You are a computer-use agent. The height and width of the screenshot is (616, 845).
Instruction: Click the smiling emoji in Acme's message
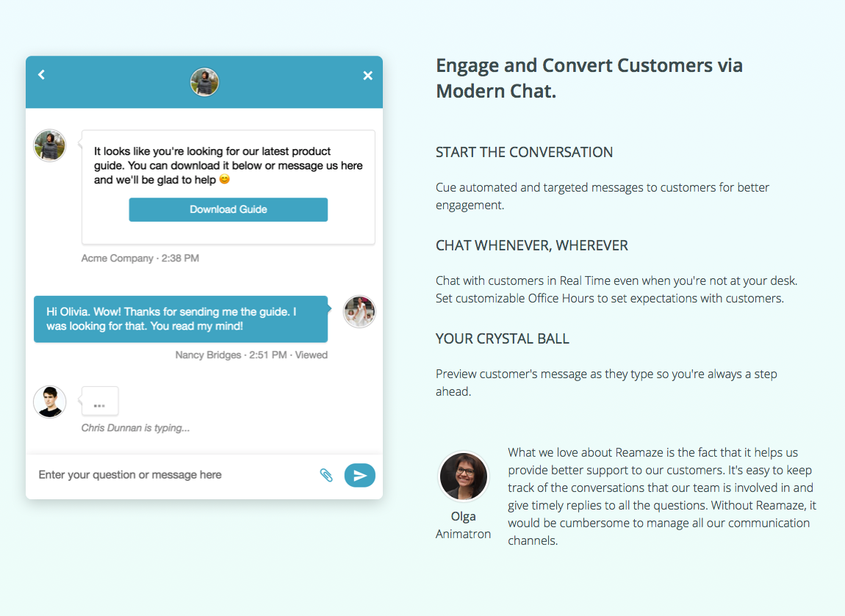[x=225, y=180]
